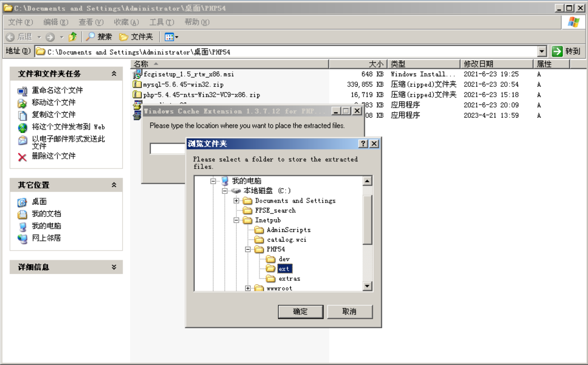Viewport: 588px width, 365px height.
Task: Click 复制这个文件 task link
Action: tap(54, 115)
